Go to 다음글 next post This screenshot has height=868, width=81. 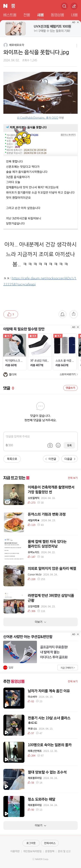click(70, 459)
